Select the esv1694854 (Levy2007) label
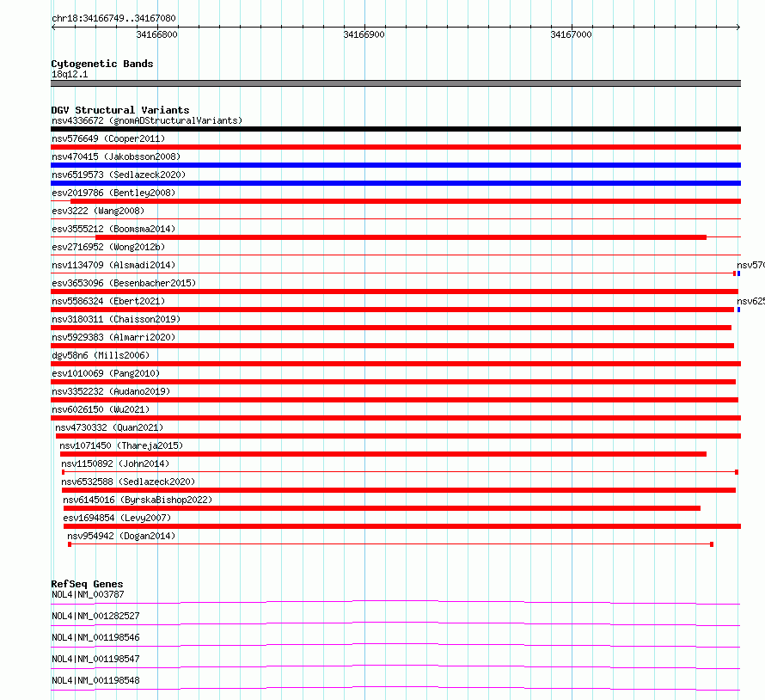Viewport: 765px width, 700px height. tap(117, 518)
